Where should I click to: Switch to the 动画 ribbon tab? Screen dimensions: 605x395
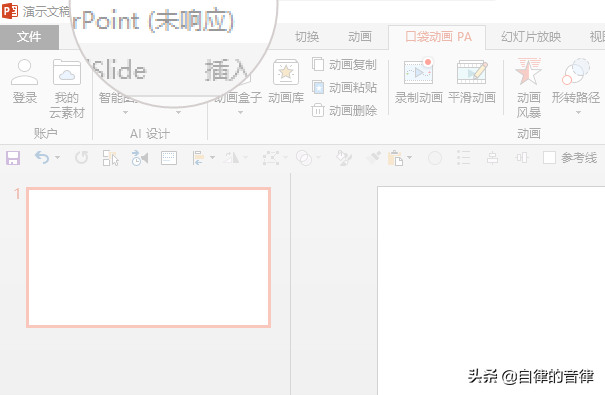pyautogui.click(x=360, y=37)
